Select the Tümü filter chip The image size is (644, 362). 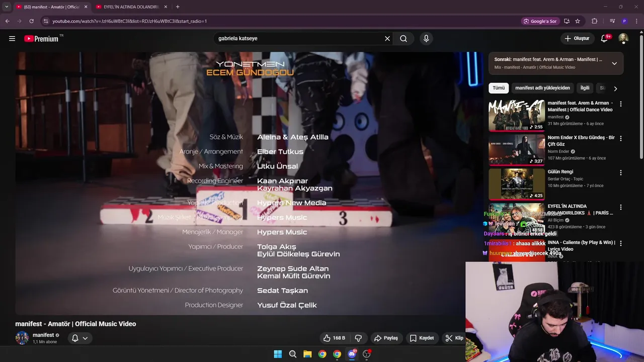click(x=499, y=88)
